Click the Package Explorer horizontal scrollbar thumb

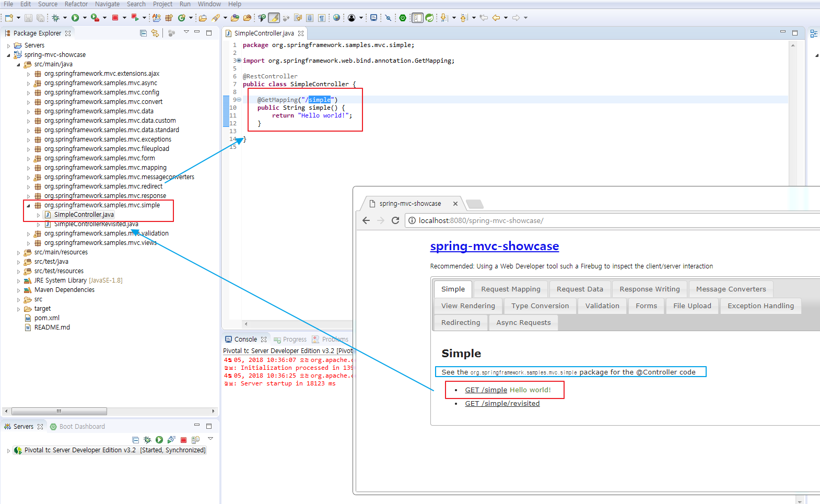coord(59,411)
